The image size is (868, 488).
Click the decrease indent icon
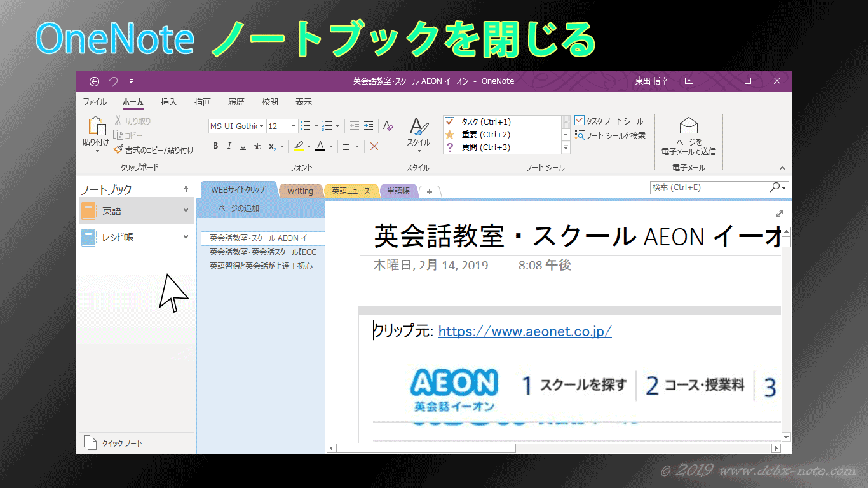coord(354,126)
